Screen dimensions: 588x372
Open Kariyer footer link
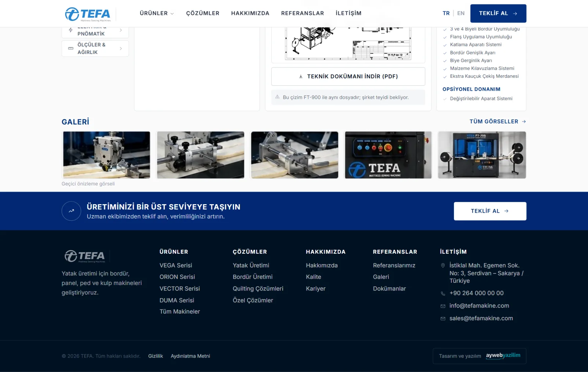pos(316,289)
